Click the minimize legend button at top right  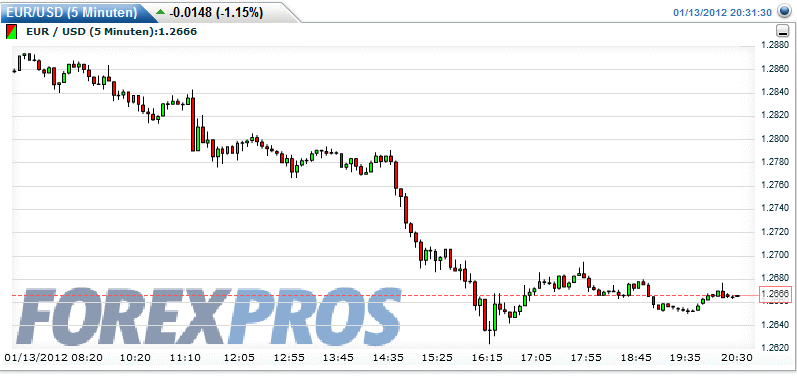pos(783,32)
